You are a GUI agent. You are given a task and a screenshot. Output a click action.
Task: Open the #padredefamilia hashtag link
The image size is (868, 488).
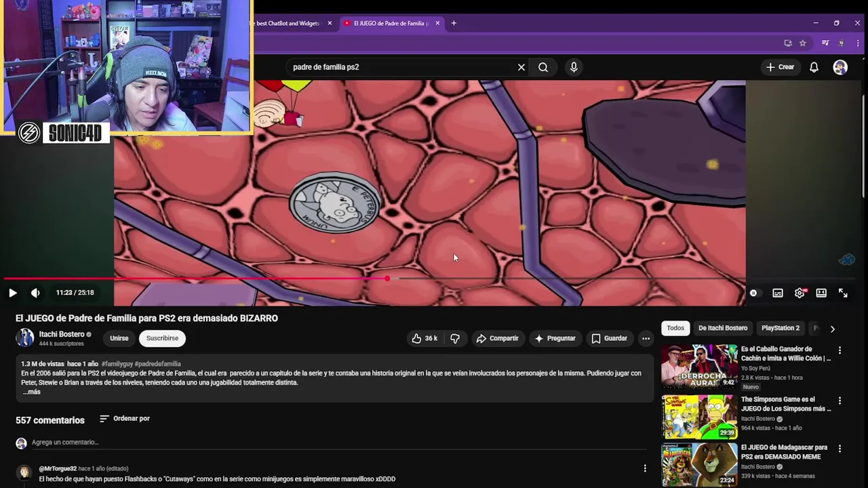point(157,364)
